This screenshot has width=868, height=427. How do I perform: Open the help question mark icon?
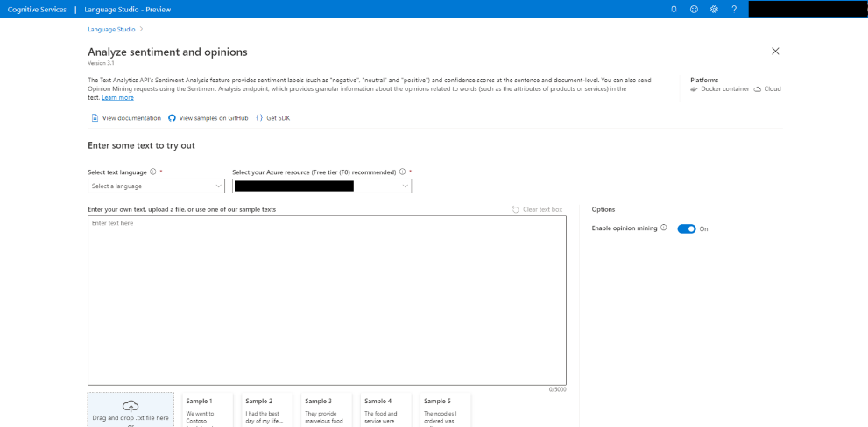point(734,10)
